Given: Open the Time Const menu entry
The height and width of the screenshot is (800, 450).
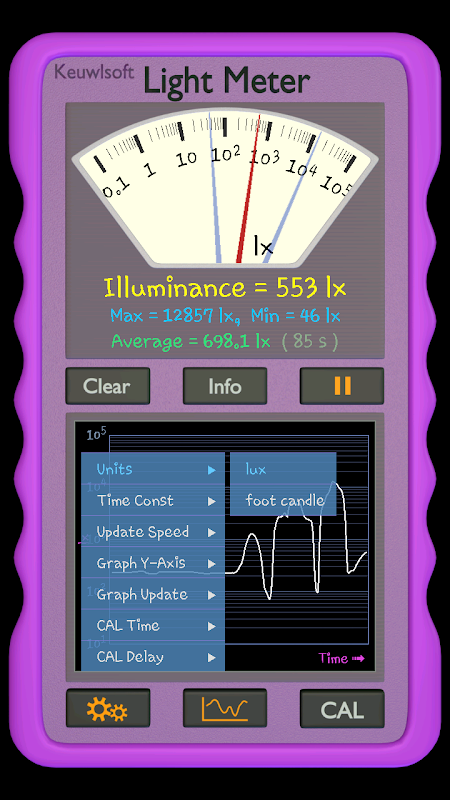Looking at the screenshot, I should pyautogui.click(x=153, y=501).
